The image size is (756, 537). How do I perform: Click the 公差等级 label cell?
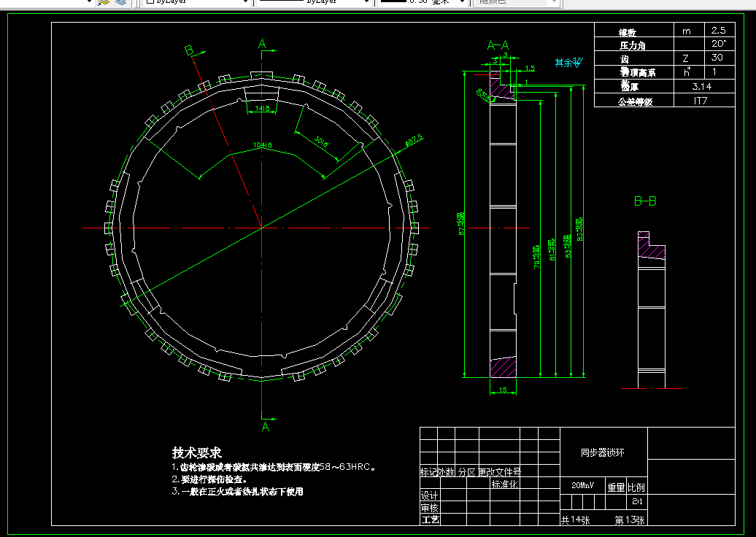(x=636, y=101)
